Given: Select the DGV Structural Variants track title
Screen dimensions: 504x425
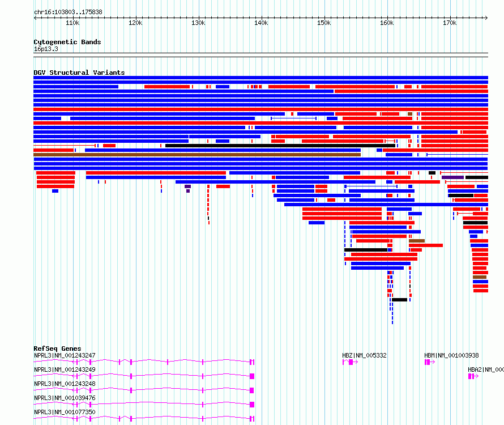Looking at the screenshot, I should (x=79, y=73).
